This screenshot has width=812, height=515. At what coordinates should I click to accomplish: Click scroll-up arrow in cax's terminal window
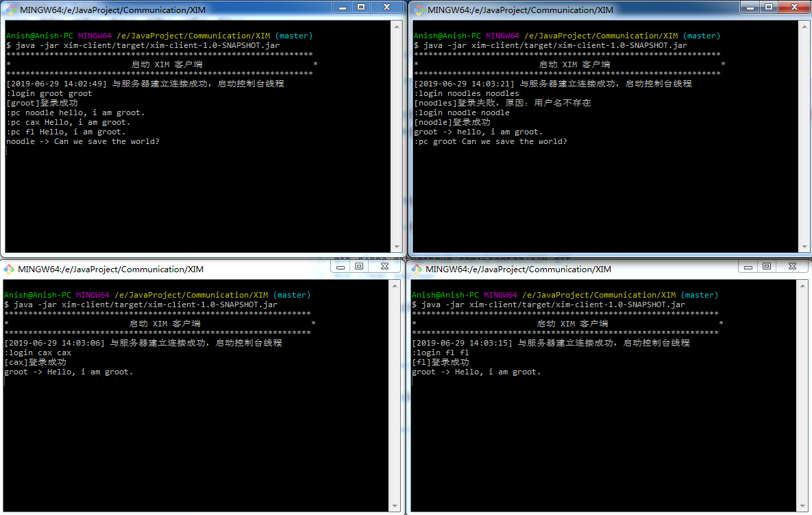point(395,285)
